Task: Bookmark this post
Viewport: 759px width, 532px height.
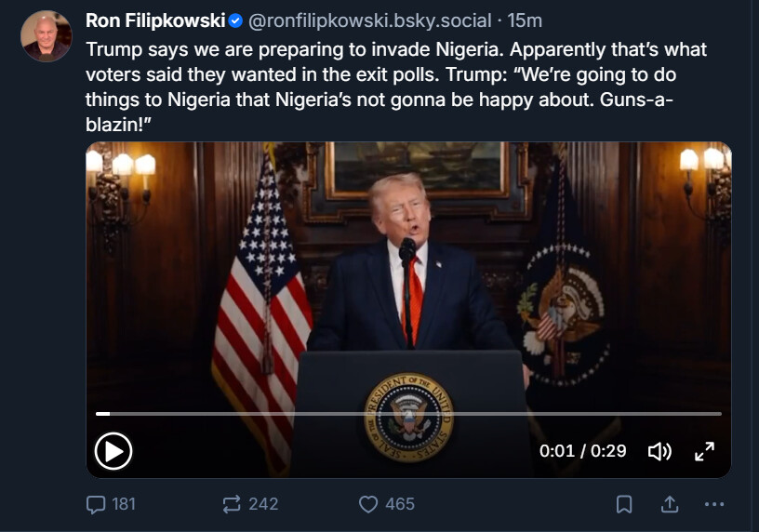Action: (x=624, y=504)
